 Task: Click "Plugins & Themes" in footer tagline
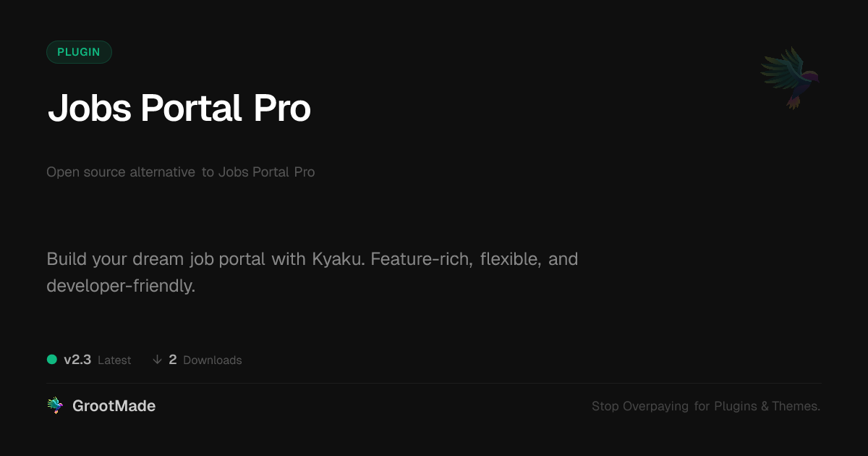[767, 406]
